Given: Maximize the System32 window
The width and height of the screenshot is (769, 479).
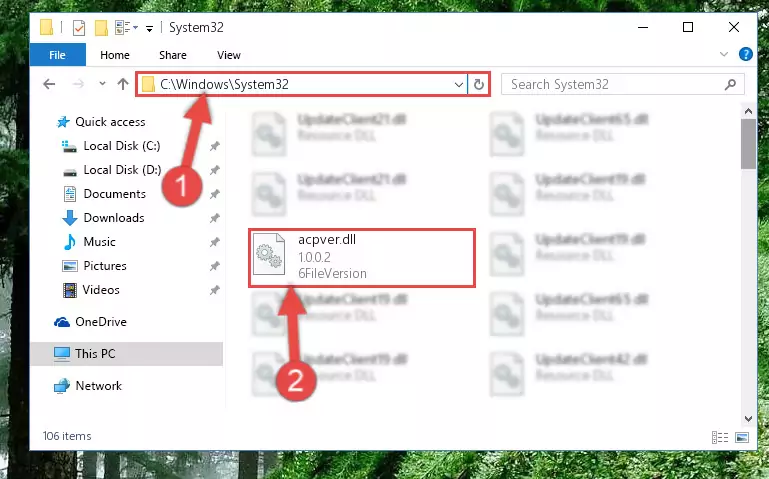Looking at the screenshot, I should [x=688, y=27].
